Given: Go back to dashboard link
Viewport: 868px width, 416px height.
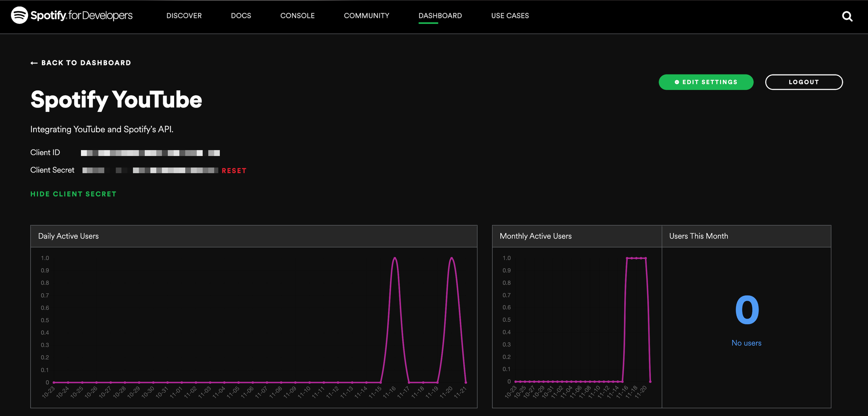Looking at the screenshot, I should tap(86, 63).
